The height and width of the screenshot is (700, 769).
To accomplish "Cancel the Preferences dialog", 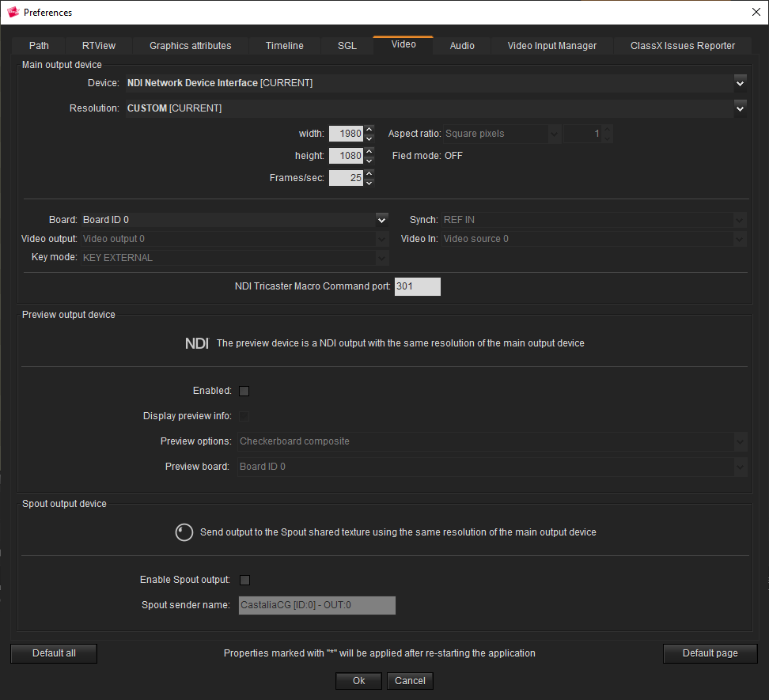I will [x=410, y=681].
